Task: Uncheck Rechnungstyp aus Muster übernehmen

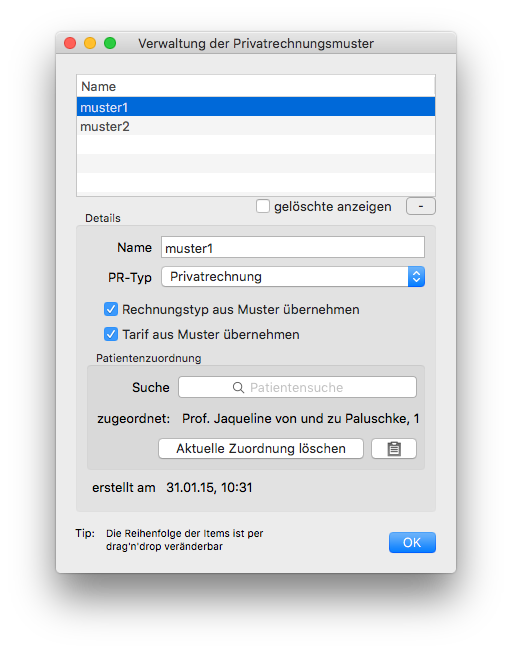Action: (x=111, y=309)
